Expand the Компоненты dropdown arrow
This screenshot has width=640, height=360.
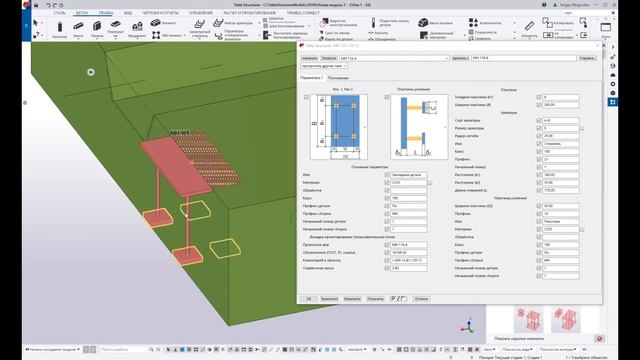(514, 23)
